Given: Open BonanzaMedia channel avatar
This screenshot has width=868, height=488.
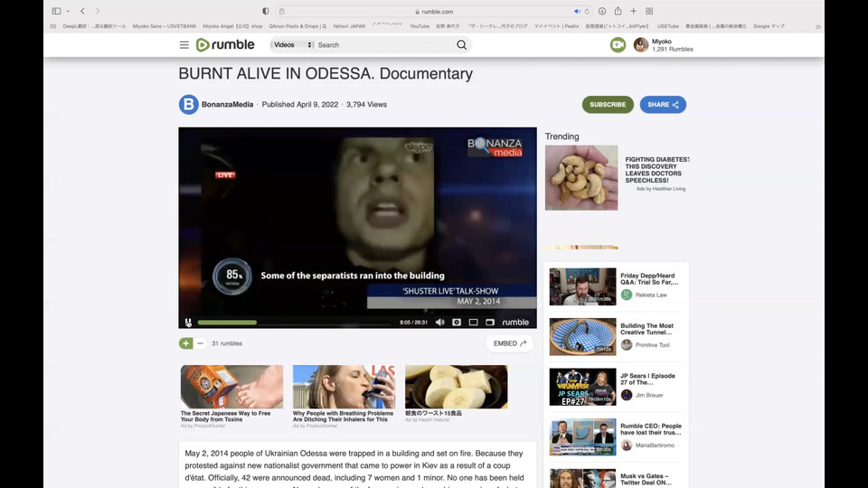Looking at the screenshot, I should (x=189, y=105).
